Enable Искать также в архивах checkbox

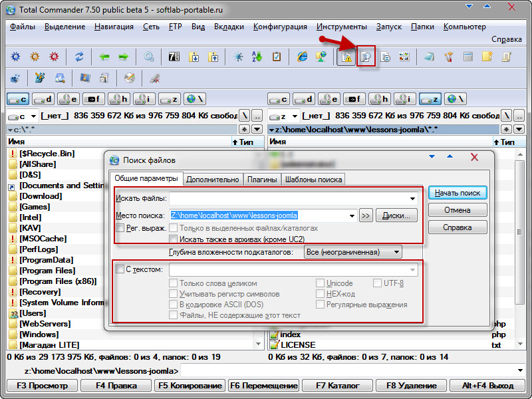173,239
